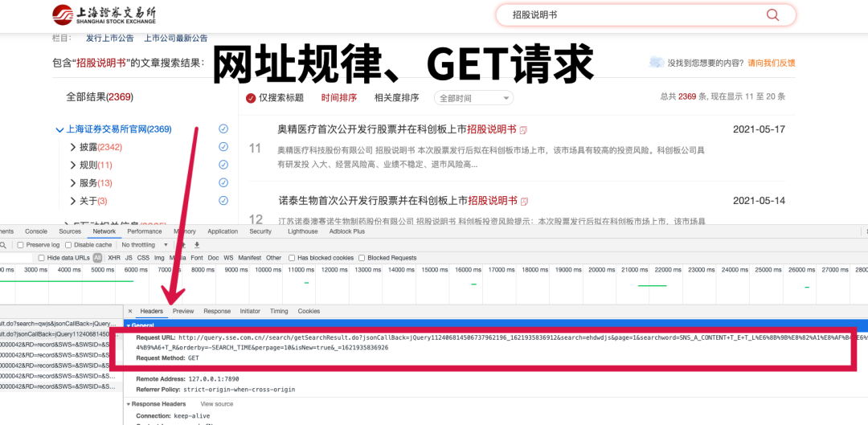868x425 pixels.
Task: Filter requests by WS type
Action: point(228,258)
